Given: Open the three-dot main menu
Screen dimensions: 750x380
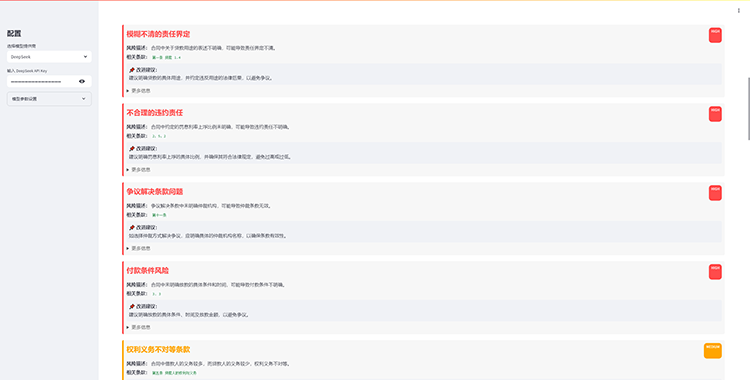Looking at the screenshot, I should [x=739, y=11].
